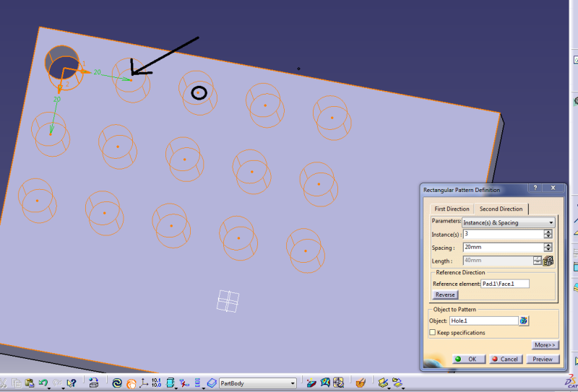Click the Instance(s) value field
The image size is (578, 392).
(503, 235)
